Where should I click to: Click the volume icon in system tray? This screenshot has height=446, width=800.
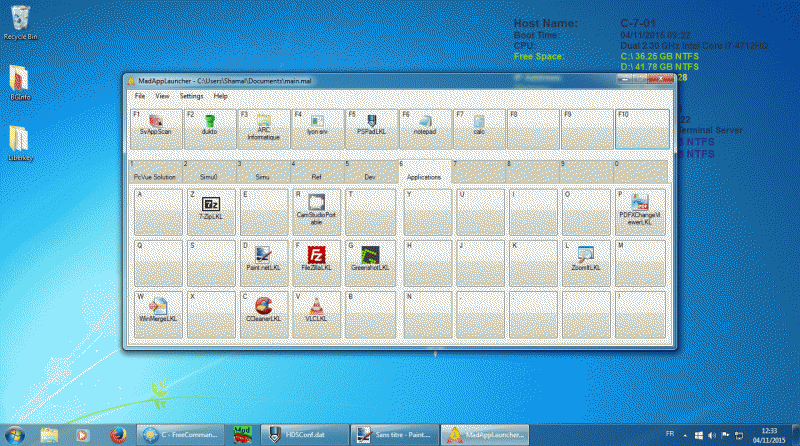pos(712,435)
